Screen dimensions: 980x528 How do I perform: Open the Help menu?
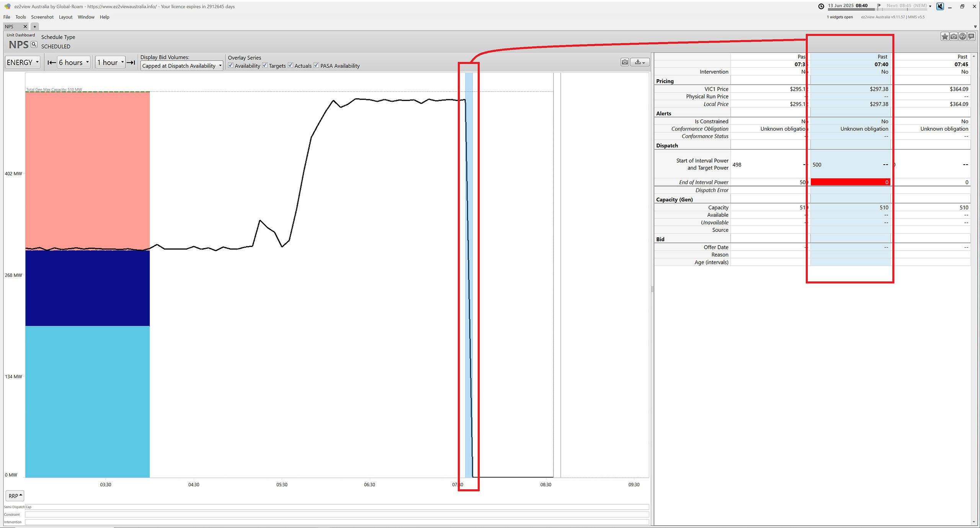coord(105,17)
